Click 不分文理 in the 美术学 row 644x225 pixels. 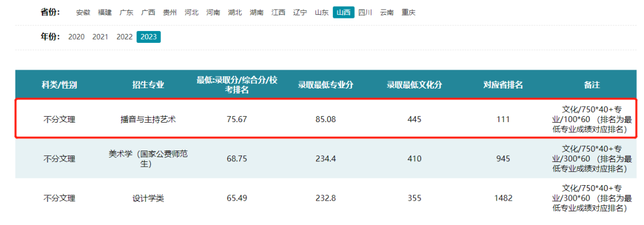point(60,159)
